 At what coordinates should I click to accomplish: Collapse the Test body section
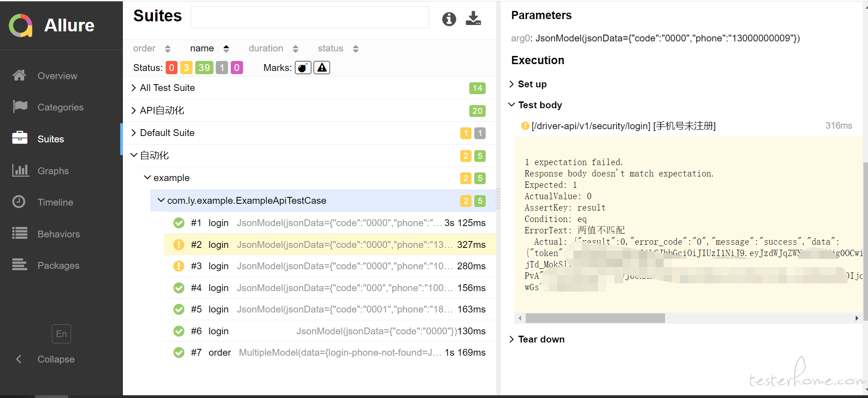[x=535, y=105]
